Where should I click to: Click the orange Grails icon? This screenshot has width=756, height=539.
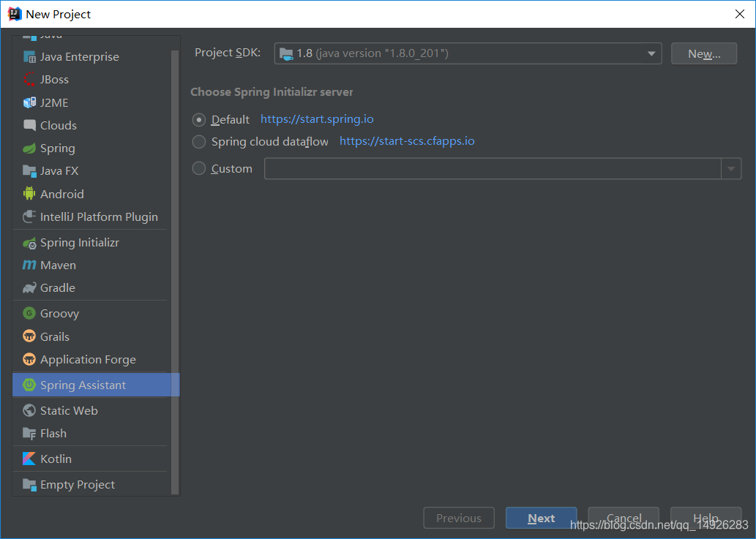tap(29, 336)
